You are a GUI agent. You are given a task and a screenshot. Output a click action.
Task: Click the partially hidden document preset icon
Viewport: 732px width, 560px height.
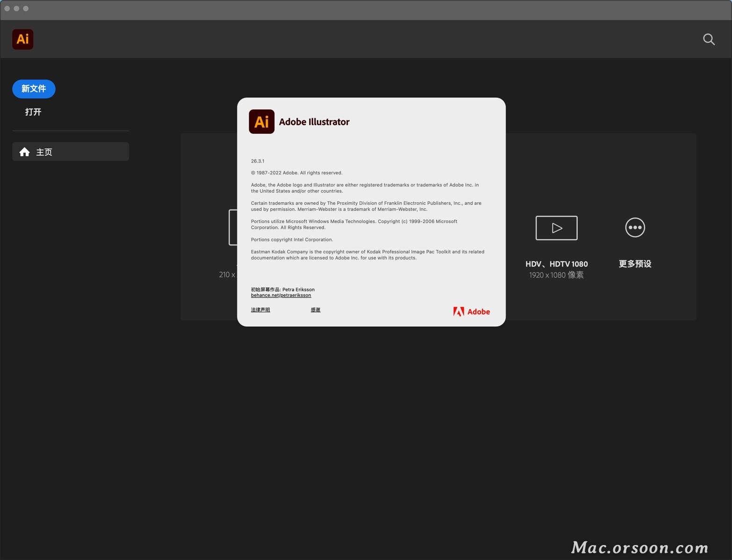click(232, 227)
